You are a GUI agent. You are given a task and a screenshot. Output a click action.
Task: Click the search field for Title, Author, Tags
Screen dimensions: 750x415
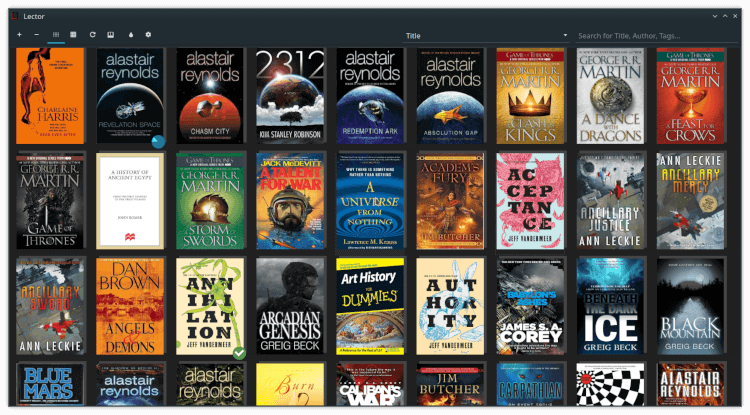[657, 36]
